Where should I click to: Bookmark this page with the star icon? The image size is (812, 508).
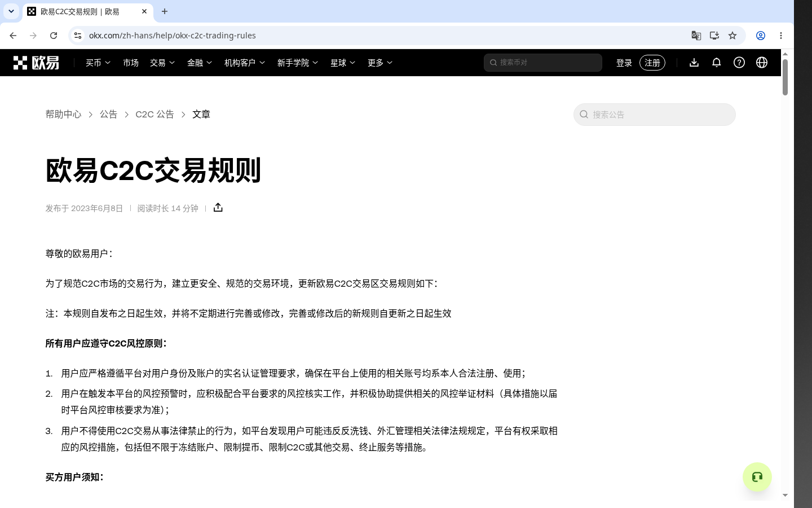click(x=732, y=36)
